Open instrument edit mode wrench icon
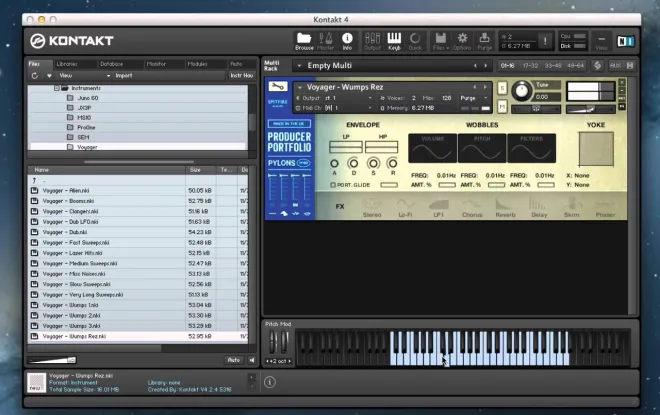660x415 pixels. click(x=278, y=86)
